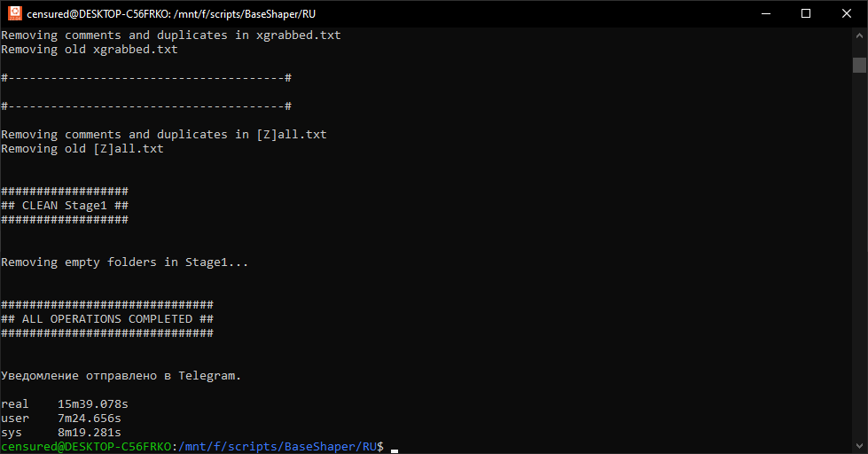This screenshot has width=868, height=454.
Task: Click the blue working directory path in the prompt
Action: click(x=279, y=447)
